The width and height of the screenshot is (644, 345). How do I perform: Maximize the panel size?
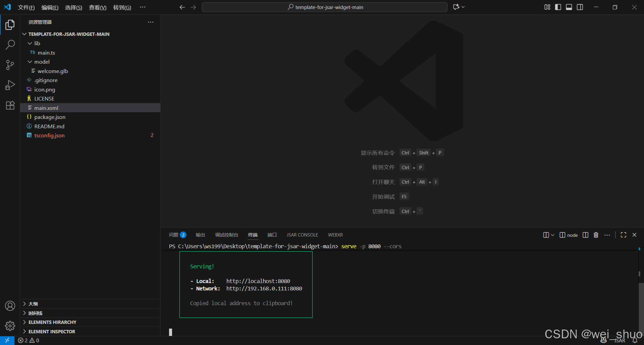point(624,235)
